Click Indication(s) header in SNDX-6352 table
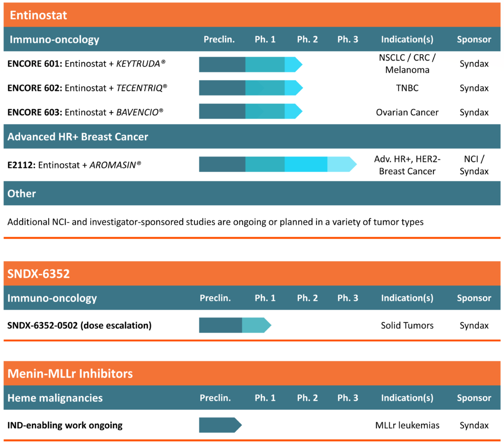Viewport: 504px width, 442px height. [407, 298]
